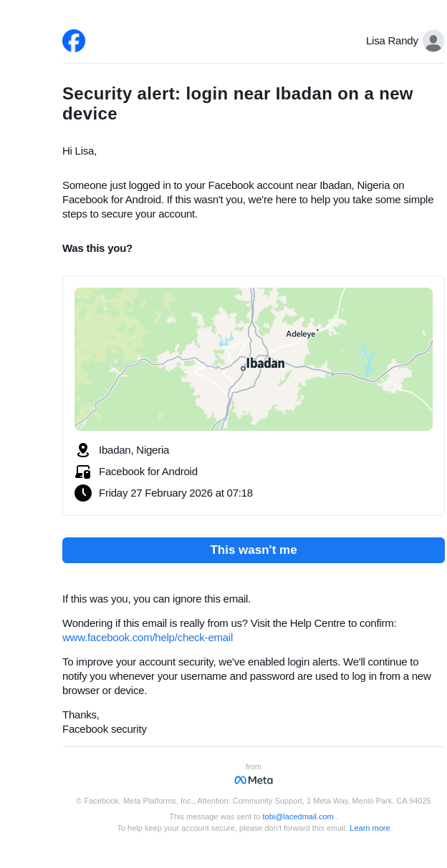Image resolution: width=447 pixels, height=868 pixels.
Task: Click the Facebook logo icon
Action: [74, 41]
